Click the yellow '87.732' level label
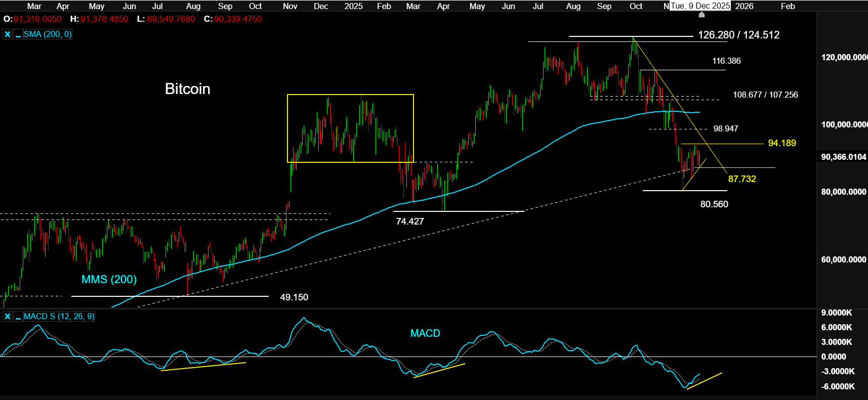 742,179
